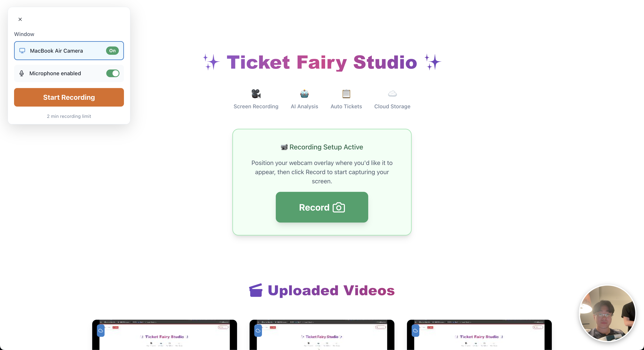Start Recording with the orange button
This screenshot has height=350, width=644.
click(69, 97)
